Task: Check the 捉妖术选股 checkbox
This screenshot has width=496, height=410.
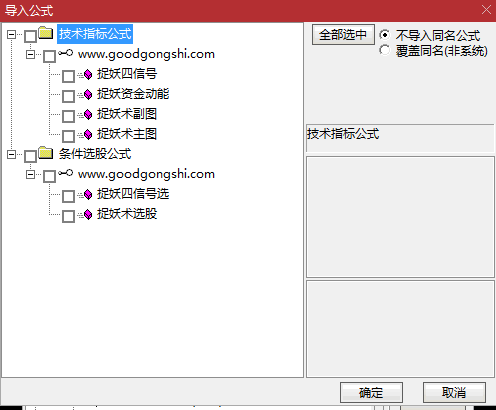Action: point(68,216)
